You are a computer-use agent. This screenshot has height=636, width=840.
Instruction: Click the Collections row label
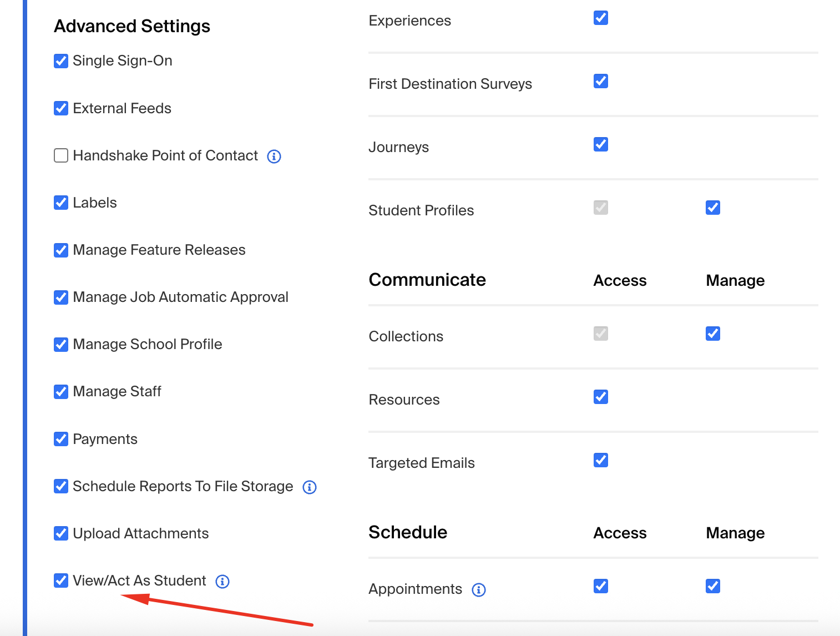[x=406, y=336]
